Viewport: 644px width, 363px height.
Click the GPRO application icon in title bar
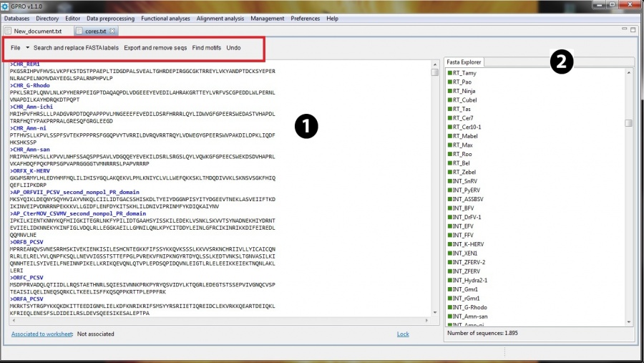coord(5,5)
